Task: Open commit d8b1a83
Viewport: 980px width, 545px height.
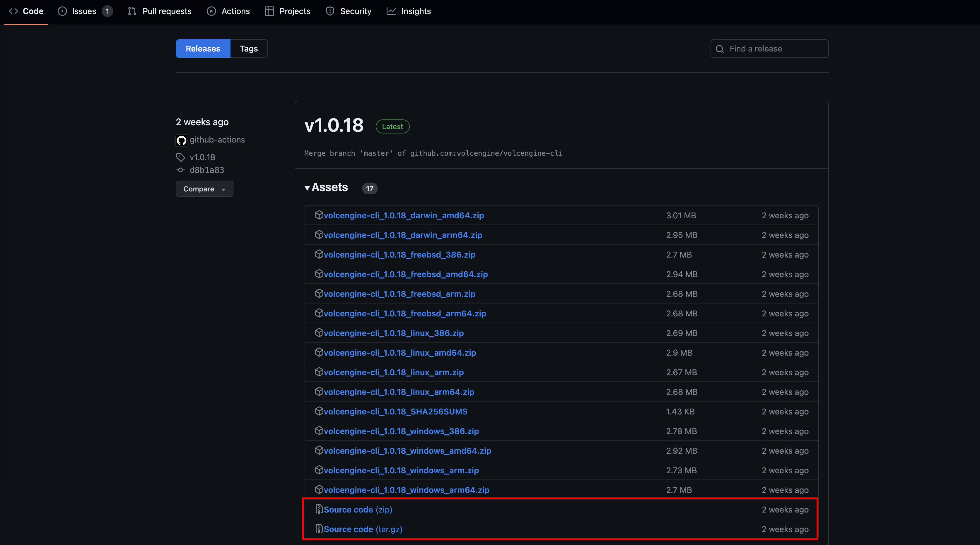Action: coord(207,170)
